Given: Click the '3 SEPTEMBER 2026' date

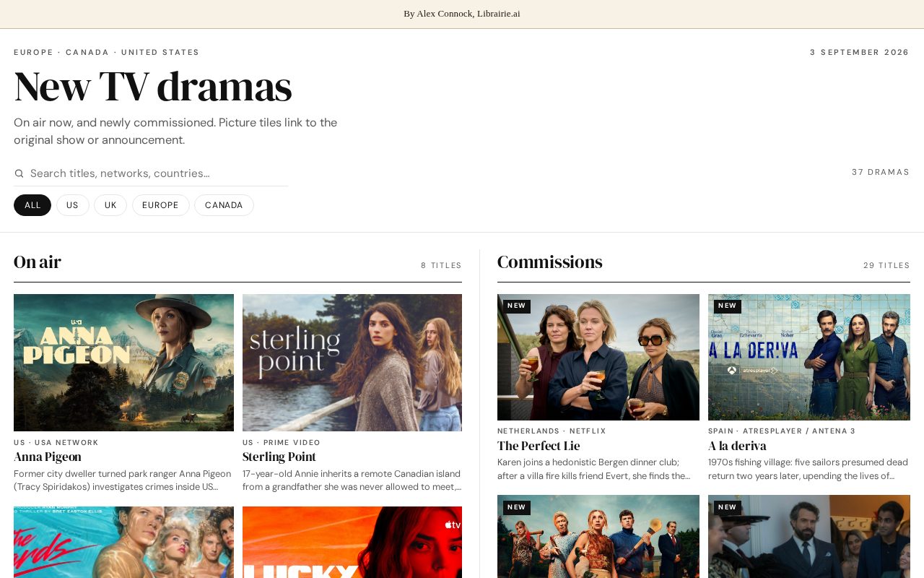Looking at the screenshot, I should 860,53.
